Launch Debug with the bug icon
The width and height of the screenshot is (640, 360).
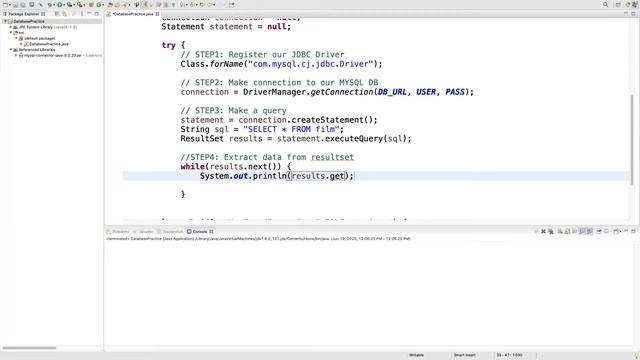point(49,5)
